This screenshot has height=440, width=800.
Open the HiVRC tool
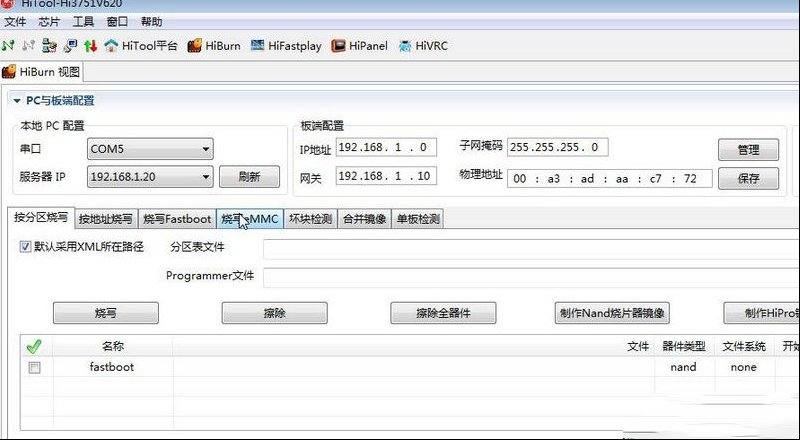pos(423,46)
